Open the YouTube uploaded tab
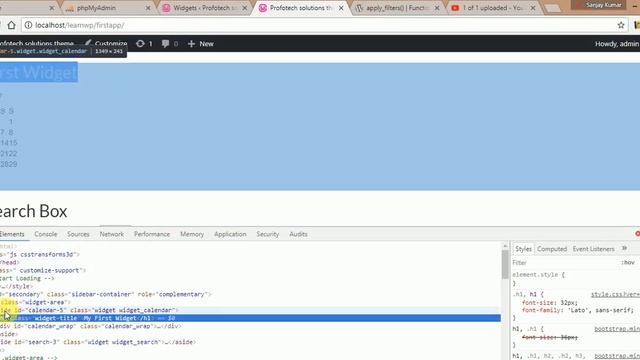The image size is (640, 360). tap(492, 8)
